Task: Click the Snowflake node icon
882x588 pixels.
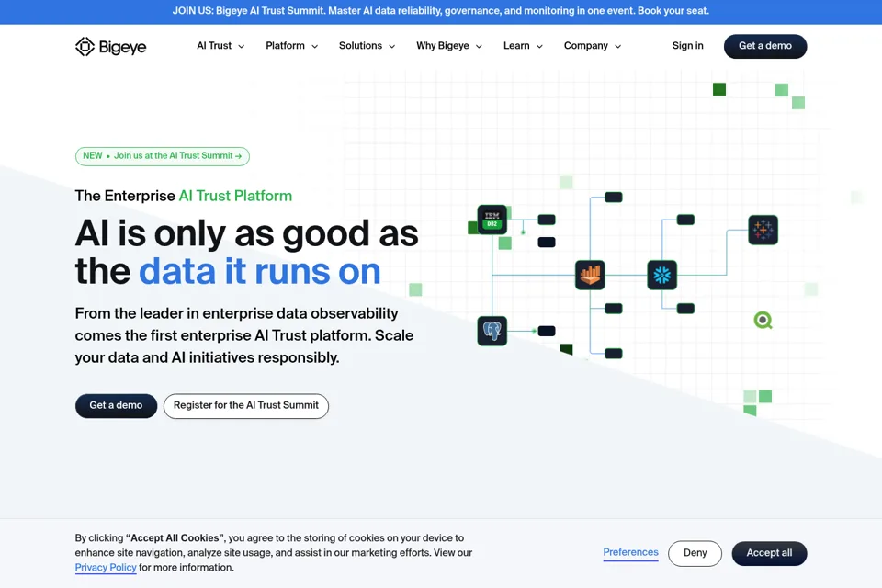Action: click(661, 275)
